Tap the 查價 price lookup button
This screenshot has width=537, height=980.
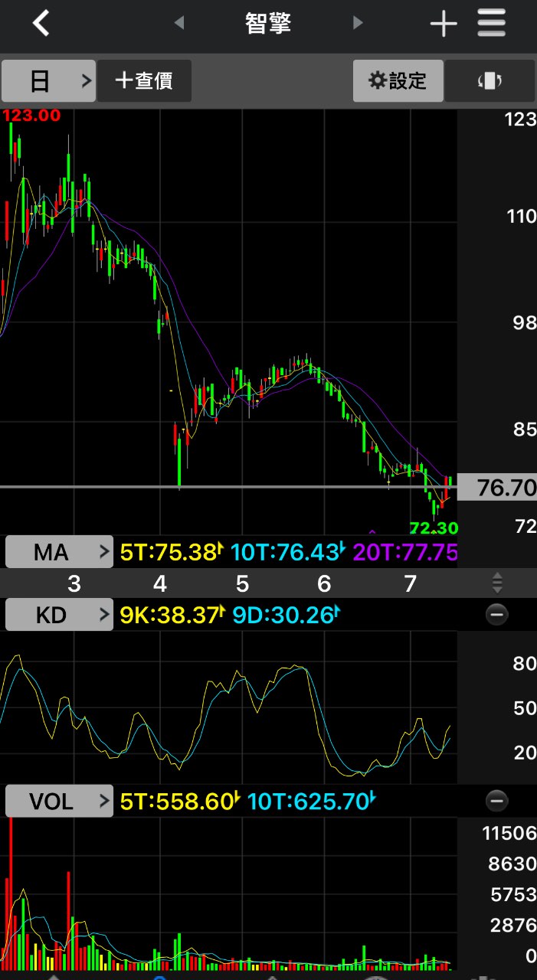tap(144, 80)
